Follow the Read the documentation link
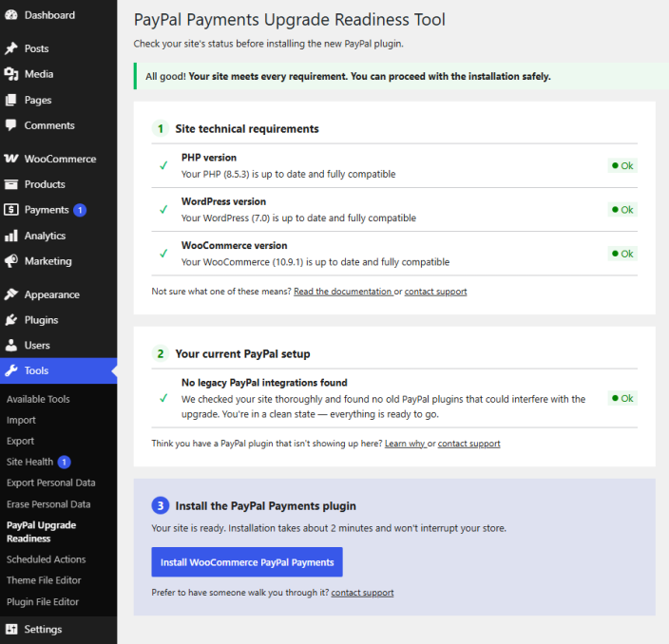The height and width of the screenshot is (644, 669). [x=343, y=292]
